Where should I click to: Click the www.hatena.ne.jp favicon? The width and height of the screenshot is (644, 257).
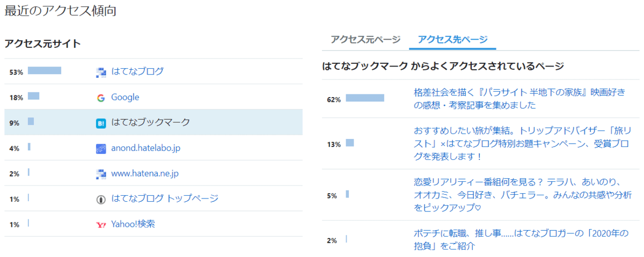[101, 174]
